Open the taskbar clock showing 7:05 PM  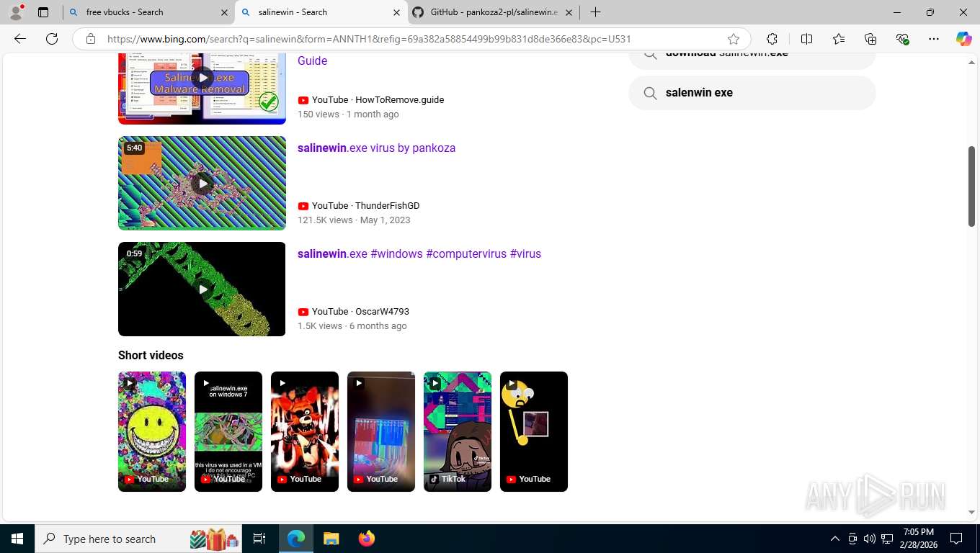click(918, 539)
